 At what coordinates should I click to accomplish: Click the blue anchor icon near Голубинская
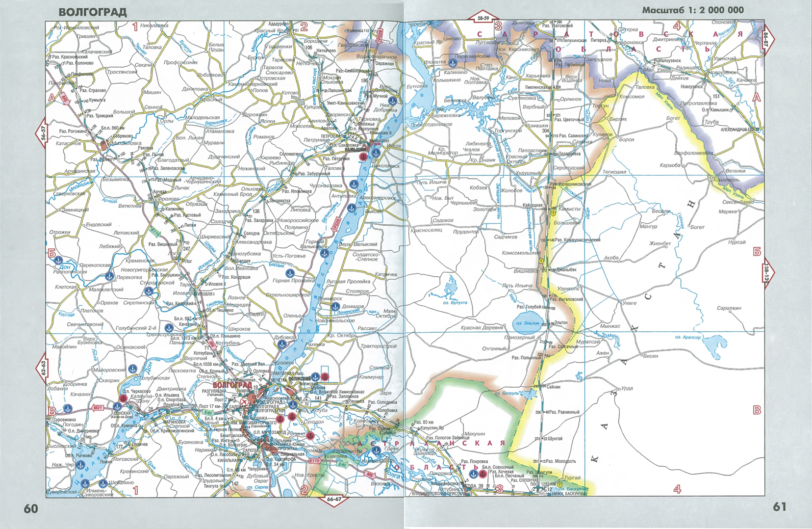132,369
